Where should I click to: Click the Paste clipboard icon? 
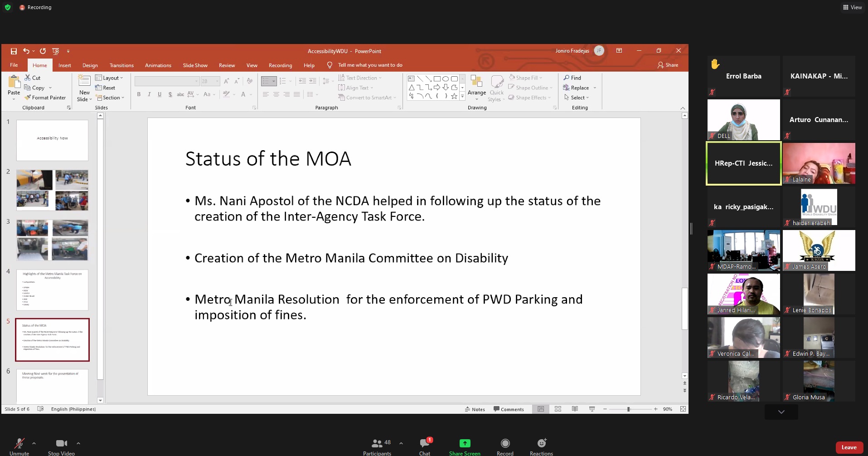coord(14,82)
